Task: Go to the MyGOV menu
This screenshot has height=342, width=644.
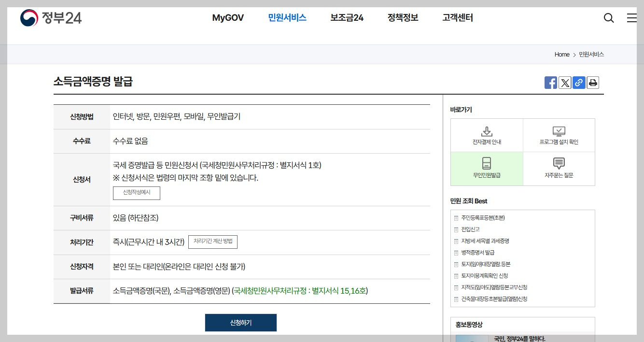Action: [227, 17]
